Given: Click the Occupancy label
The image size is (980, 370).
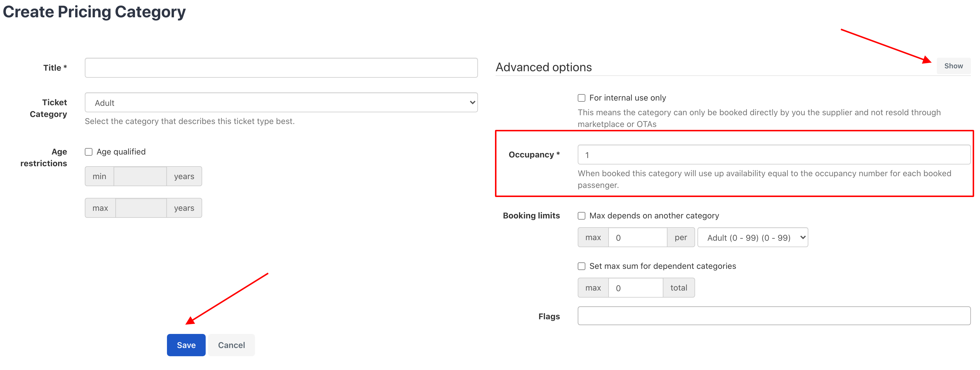Looking at the screenshot, I should pyautogui.click(x=534, y=155).
